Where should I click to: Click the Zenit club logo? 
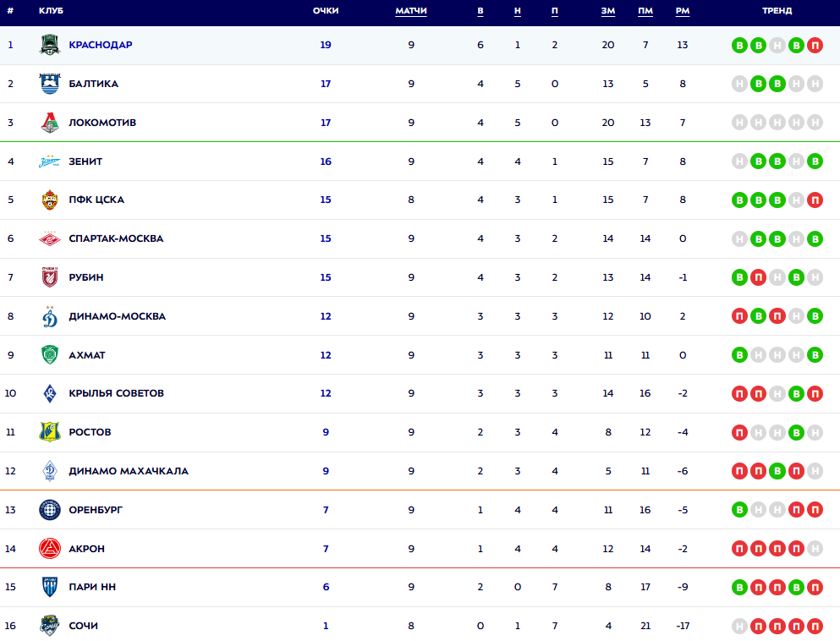(50, 162)
